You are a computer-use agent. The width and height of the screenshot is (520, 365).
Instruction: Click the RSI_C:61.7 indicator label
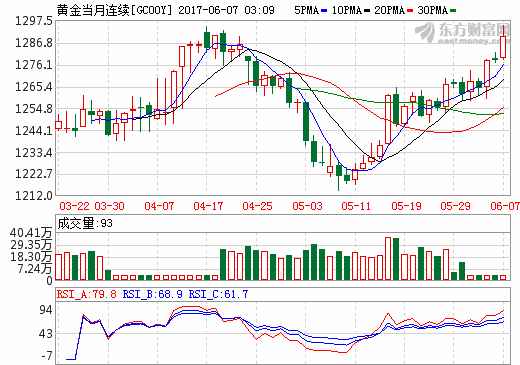click(218, 294)
